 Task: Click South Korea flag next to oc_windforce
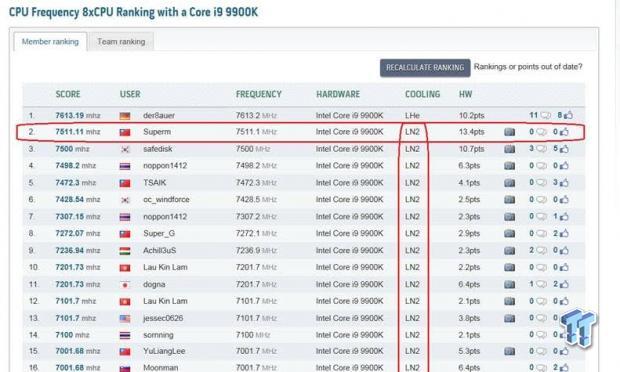point(125,200)
